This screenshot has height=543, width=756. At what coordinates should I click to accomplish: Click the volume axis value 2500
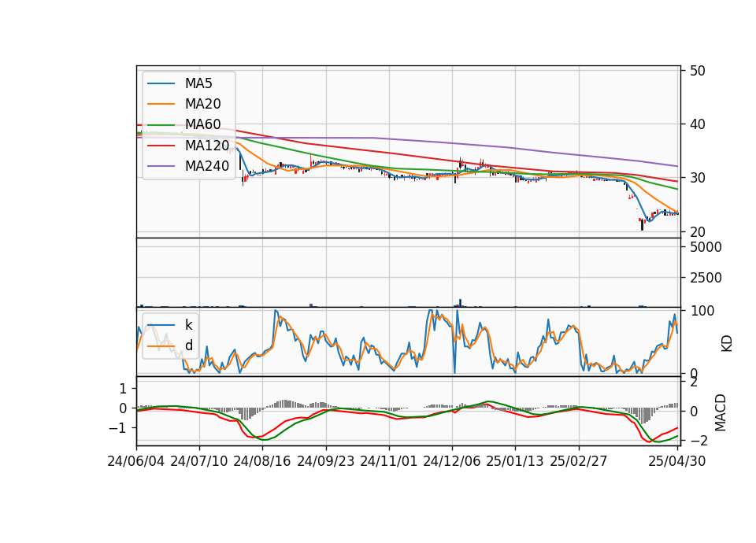[x=706, y=278]
